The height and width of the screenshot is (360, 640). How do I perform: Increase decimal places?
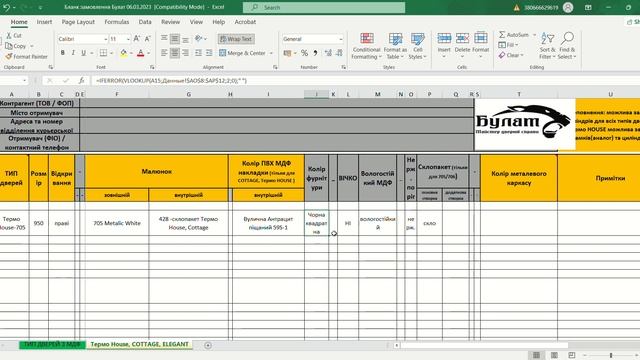tap(328, 53)
